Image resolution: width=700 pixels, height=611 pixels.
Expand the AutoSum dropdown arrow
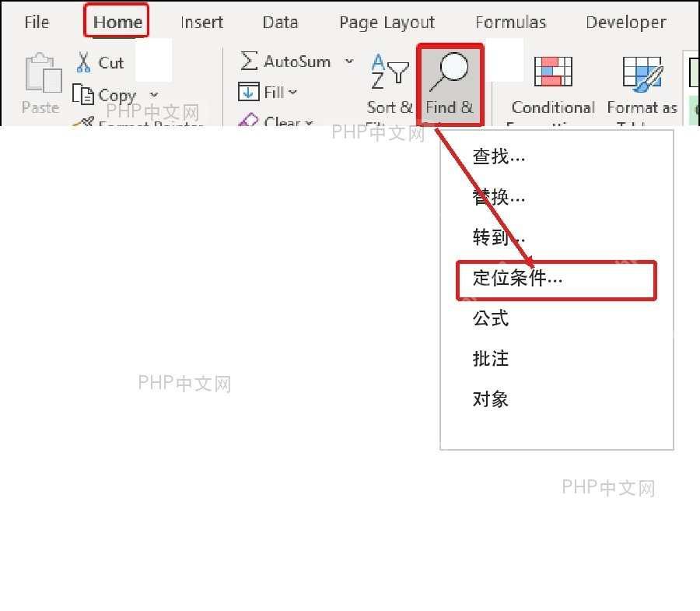tap(349, 61)
